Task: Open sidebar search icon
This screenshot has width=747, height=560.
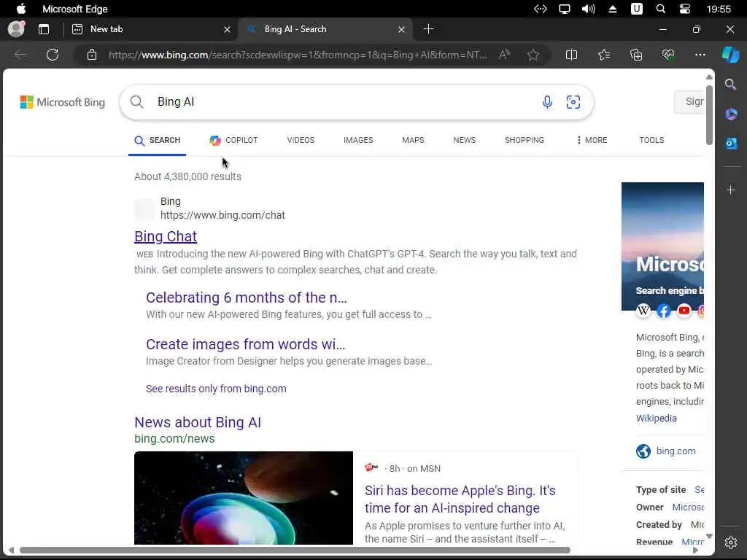Action: pos(730,85)
